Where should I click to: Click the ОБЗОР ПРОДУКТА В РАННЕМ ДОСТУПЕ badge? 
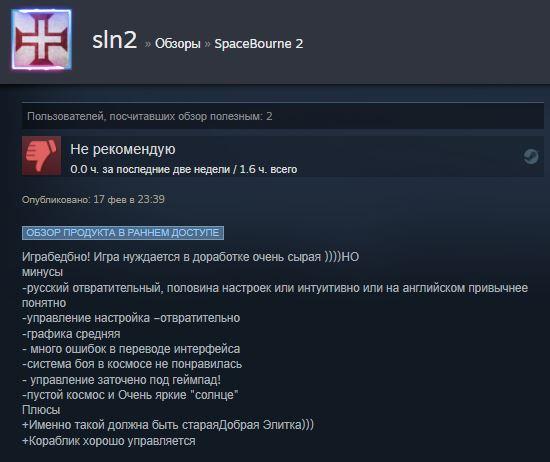tap(123, 233)
